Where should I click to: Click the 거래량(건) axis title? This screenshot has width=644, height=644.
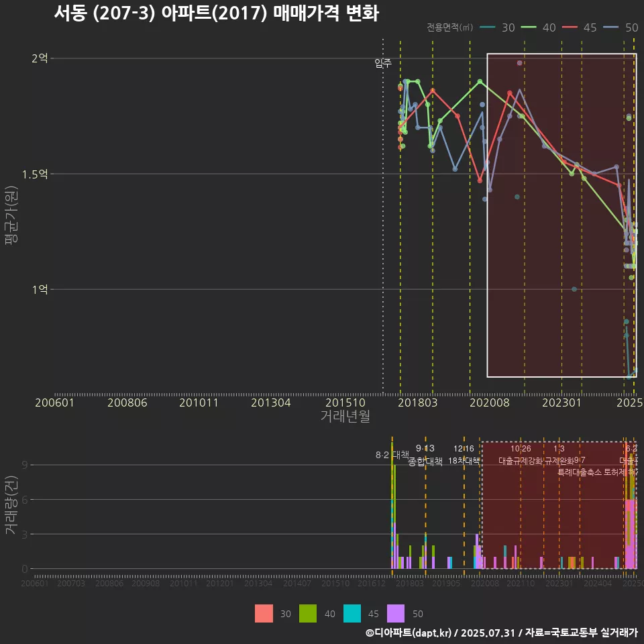pos(11,504)
